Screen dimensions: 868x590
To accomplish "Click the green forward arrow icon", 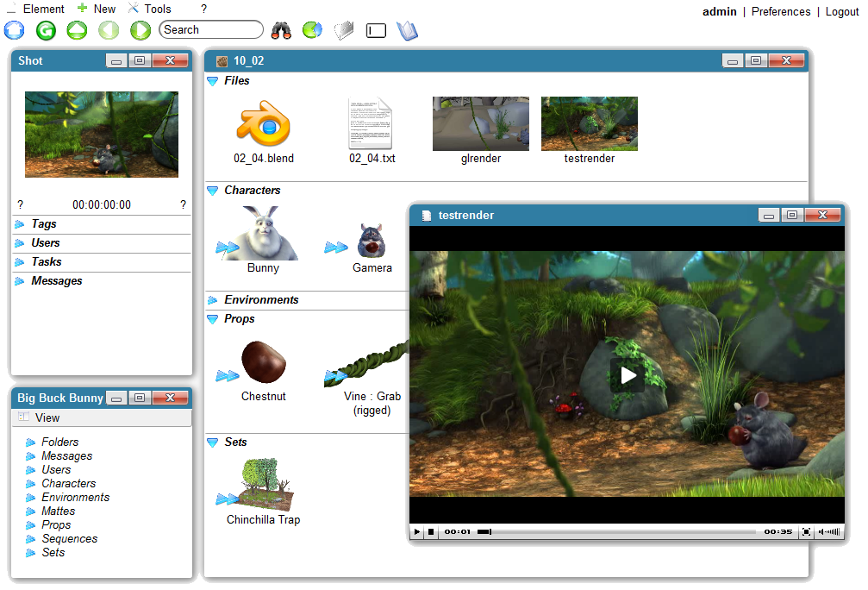I will (x=140, y=30).
